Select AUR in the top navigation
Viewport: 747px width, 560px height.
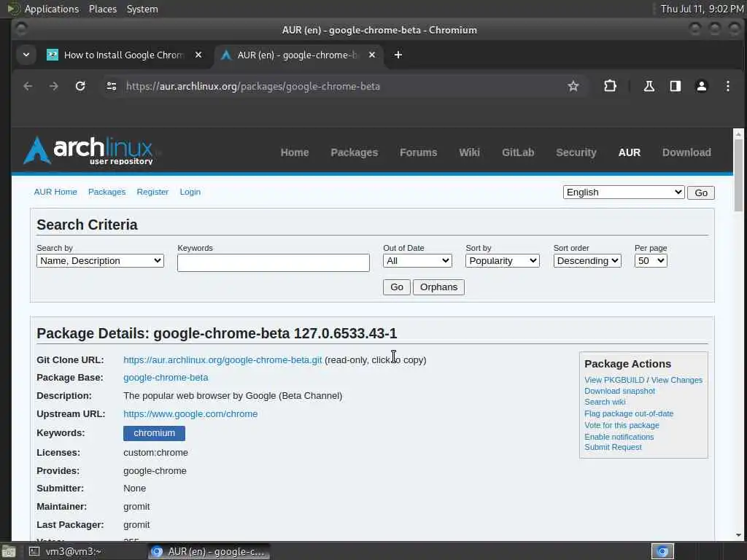click(x=630, y=152)
